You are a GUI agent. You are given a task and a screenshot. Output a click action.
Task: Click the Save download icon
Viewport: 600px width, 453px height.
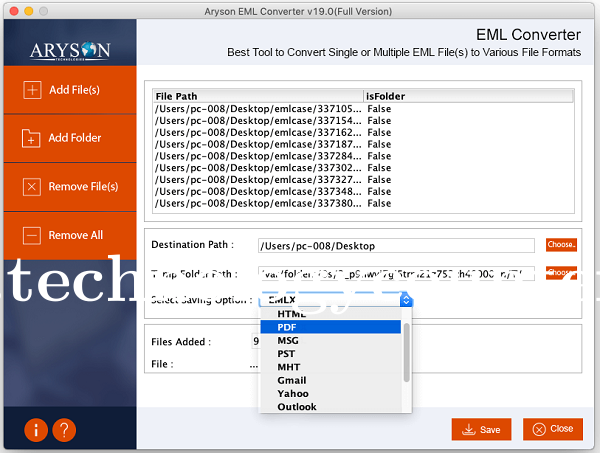(x=469, y=429)
